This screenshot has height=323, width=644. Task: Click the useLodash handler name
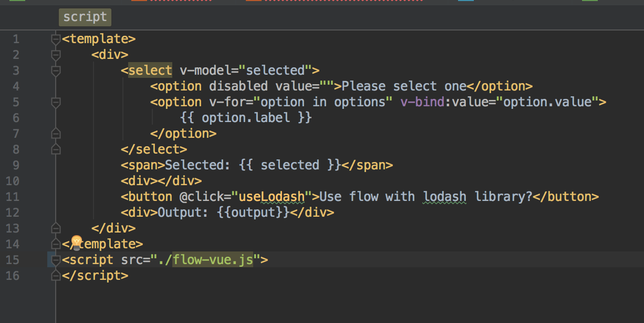272,197
